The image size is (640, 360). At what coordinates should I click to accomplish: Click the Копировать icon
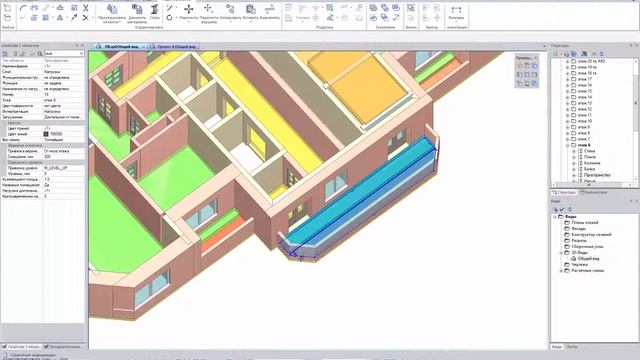click(x=231, y=12)
